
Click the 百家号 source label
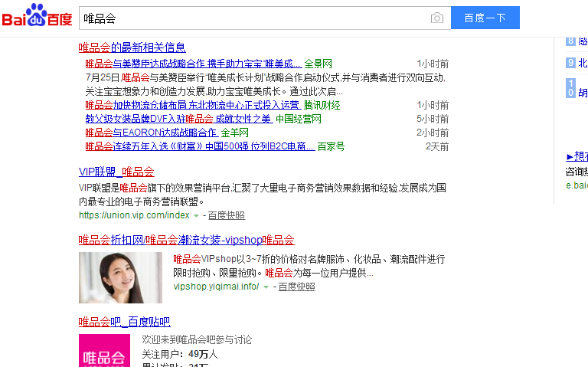point(331,146)
